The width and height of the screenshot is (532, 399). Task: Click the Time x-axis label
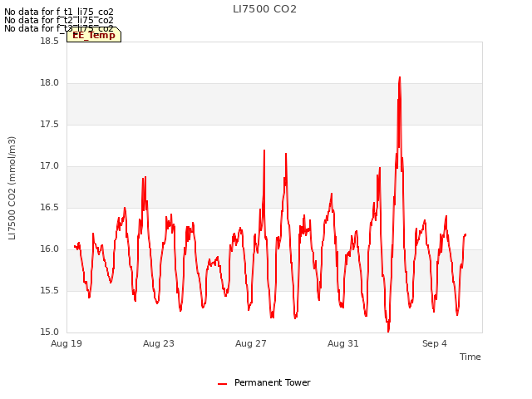tap(470, 357)
